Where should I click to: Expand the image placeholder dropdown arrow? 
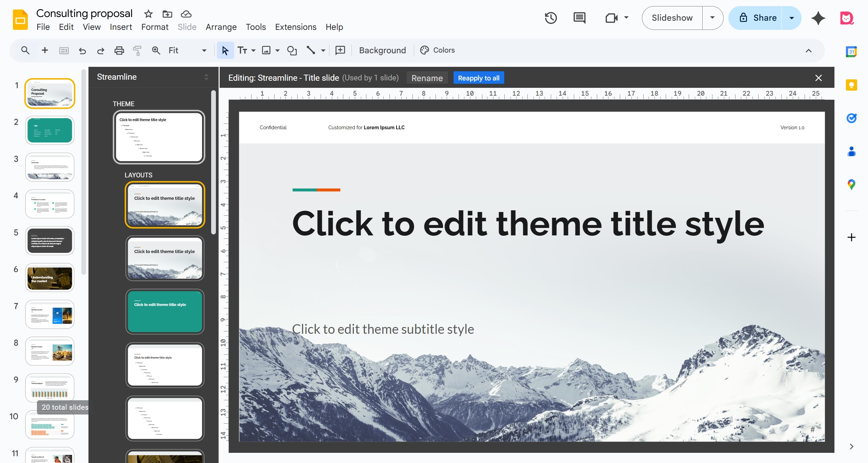tap(278, 51)
